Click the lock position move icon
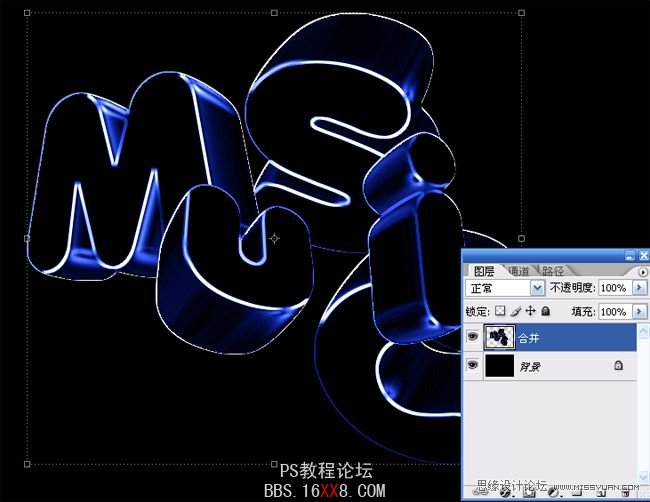Viewport: 650px width, 502px height. tap(530, 312)
